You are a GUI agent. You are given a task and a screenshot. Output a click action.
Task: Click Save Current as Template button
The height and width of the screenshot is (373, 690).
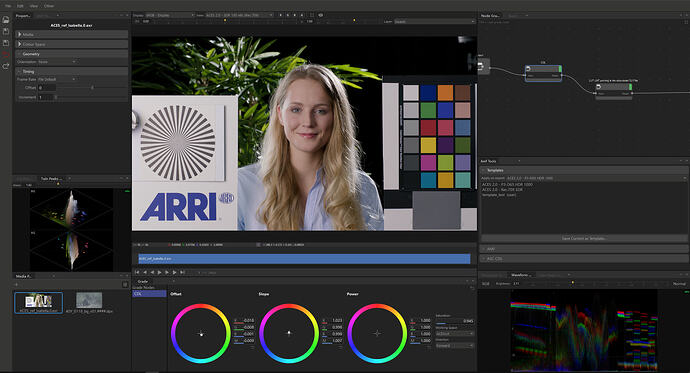tap(584, 238)
